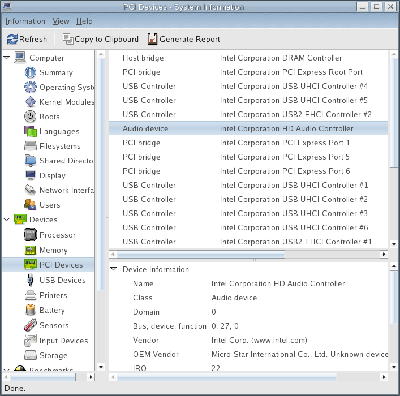The width and height of the screenshot is (400, 396).
Task: Select the USB UHCI Controller #3 row
Action: [x=248, y=213]
